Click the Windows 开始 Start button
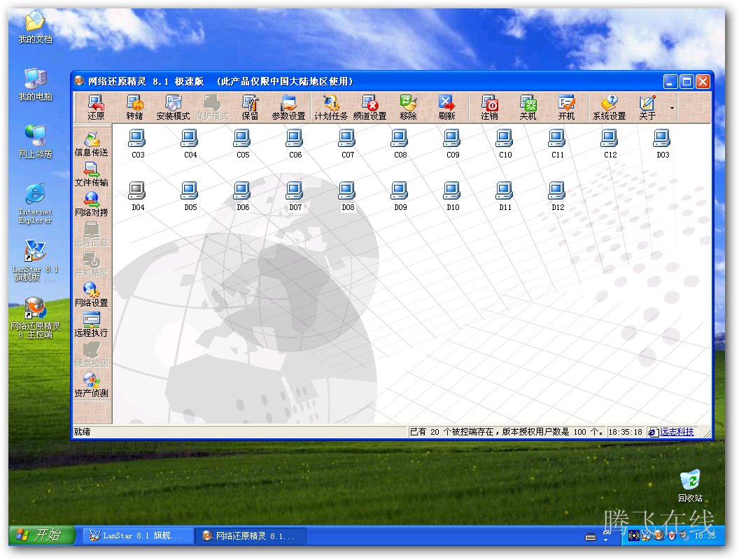 pyautogui.click(x=41, y=535)
